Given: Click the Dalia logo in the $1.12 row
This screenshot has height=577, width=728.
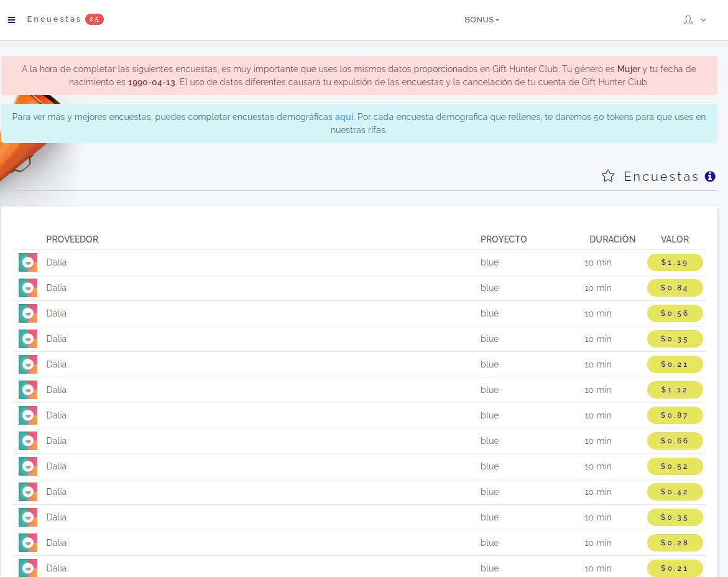Looking at the screenshot, I should (28, 390).
